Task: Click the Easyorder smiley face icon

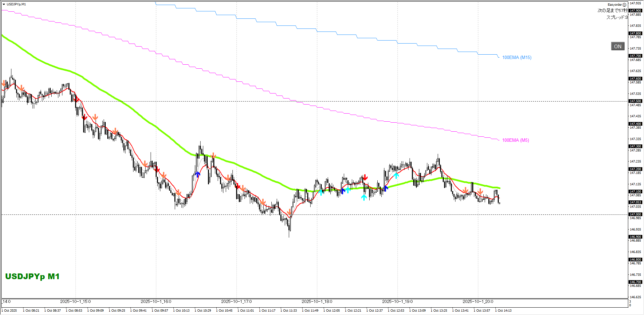Action: click(x=624, y=5)
